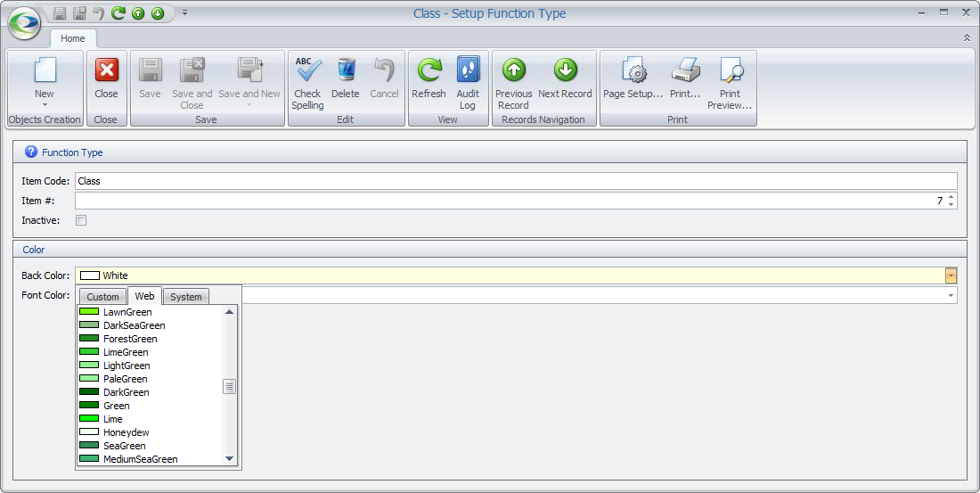The width and height of the screenshot is (980, 493).
Task: Click the color list scroll up arrow
Action: click(x=229, y=311)
